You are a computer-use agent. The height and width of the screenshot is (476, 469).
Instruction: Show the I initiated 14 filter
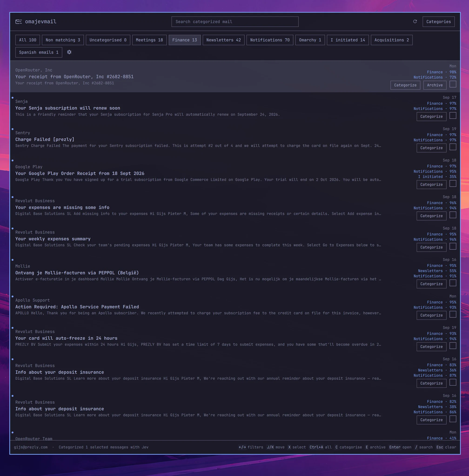click(x=348, y=40)
